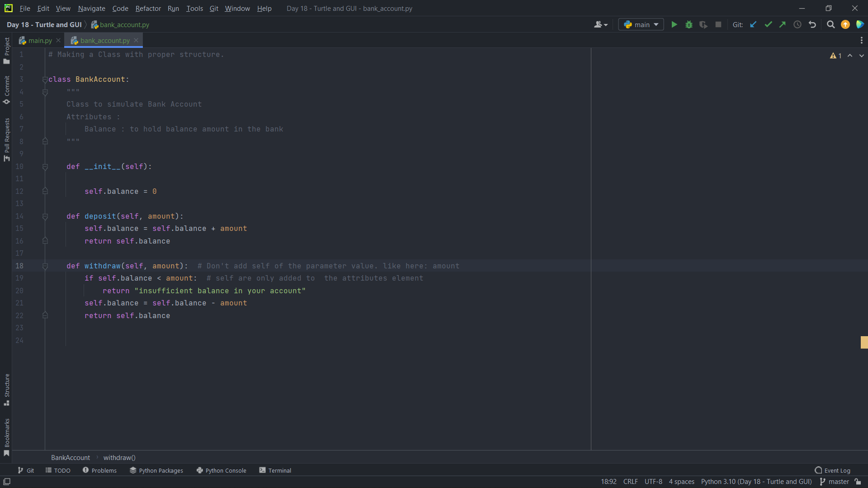Image resolution: width=868 pixels, height=488 pixels.
Task: Toggle tool window bars with corner icon
Action: 7,482
